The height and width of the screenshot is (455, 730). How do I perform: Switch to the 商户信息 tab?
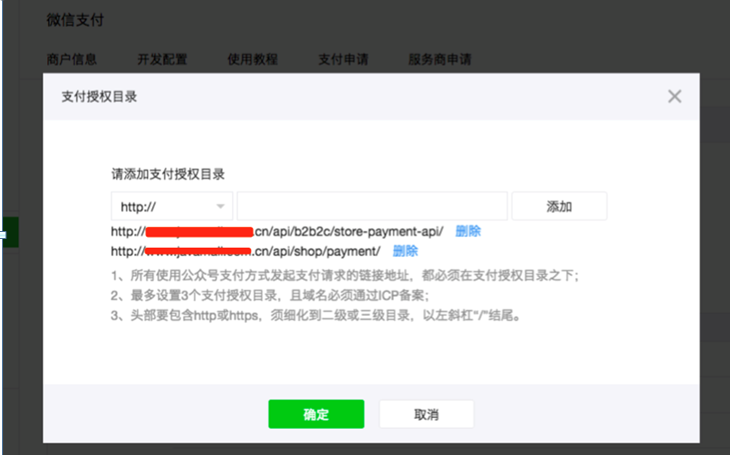click(x=74, y=58)
